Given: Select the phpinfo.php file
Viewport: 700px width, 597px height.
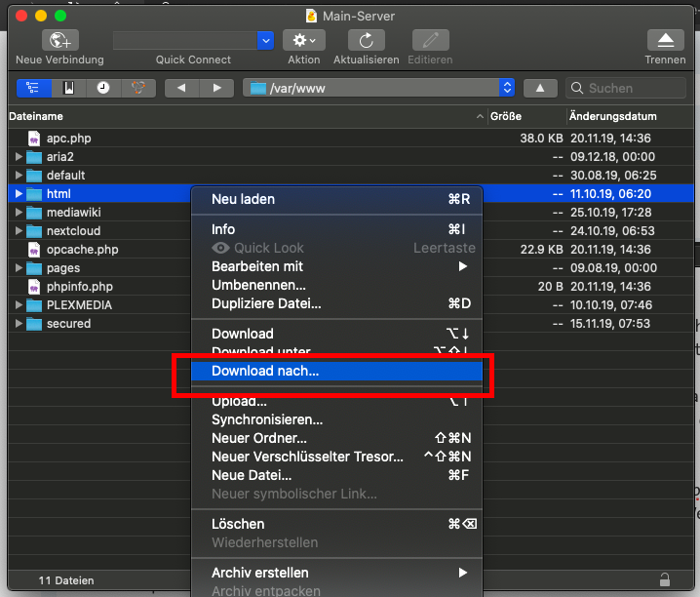Looking at the screenshot, I should [79, 287].
